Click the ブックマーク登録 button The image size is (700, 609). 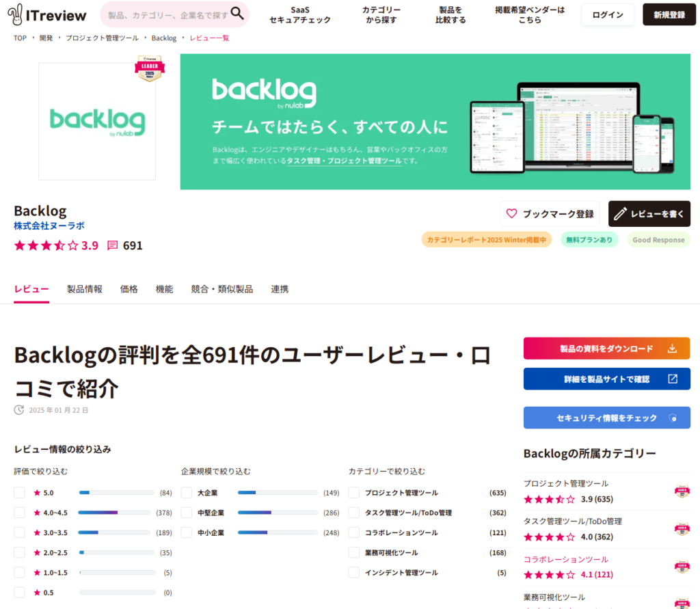550,214
